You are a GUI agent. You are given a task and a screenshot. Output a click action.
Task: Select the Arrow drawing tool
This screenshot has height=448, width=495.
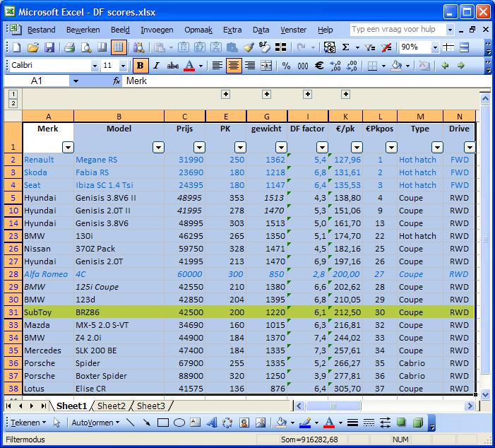146,423
